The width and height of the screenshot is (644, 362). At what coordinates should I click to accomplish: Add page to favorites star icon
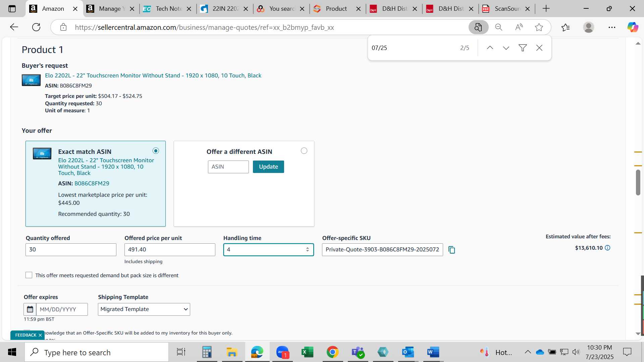click(x=539, y=27)
